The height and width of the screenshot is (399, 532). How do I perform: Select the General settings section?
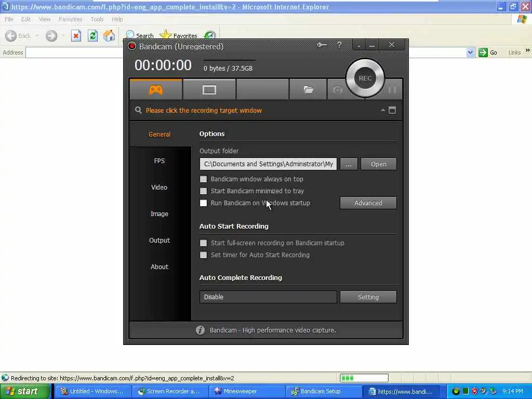point(159,135)
